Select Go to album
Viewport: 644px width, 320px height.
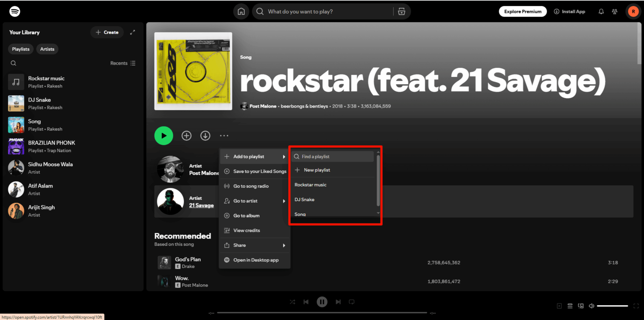[255, 216]
